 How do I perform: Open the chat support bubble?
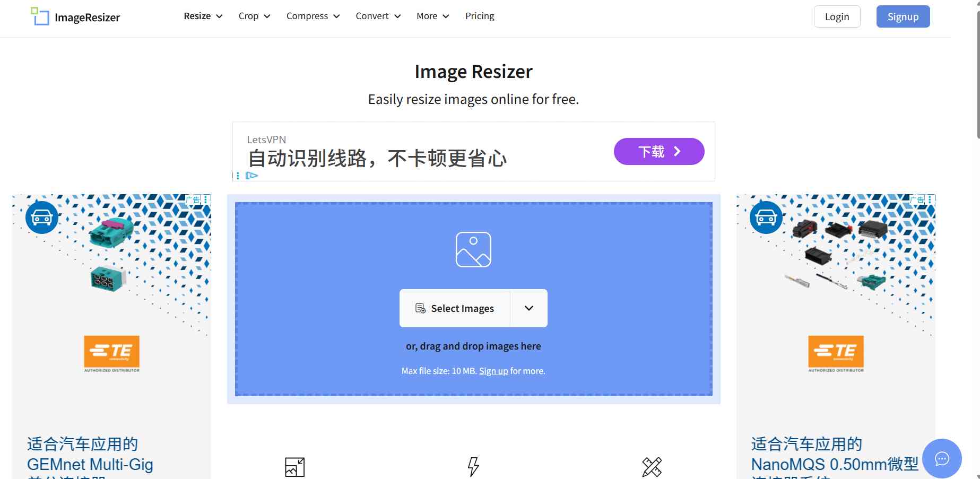(x=942, y=458)
